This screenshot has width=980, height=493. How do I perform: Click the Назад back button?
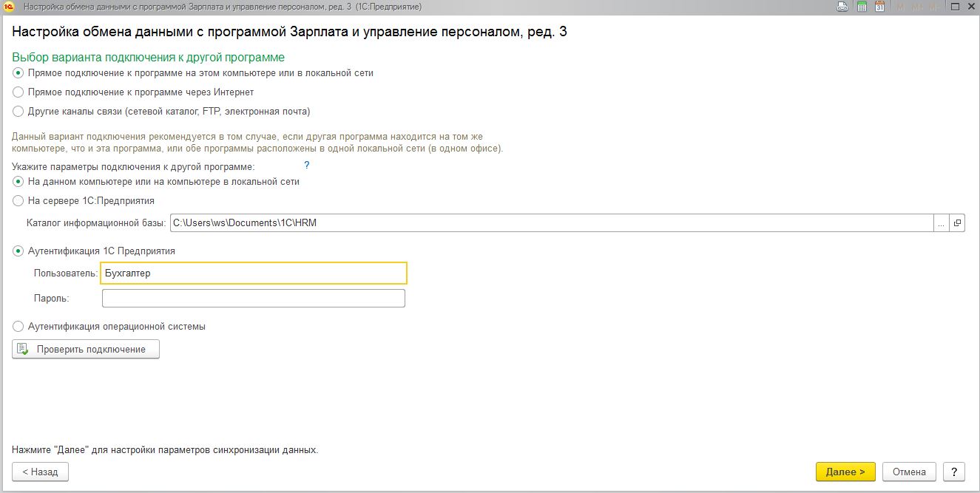coord(41,472)
